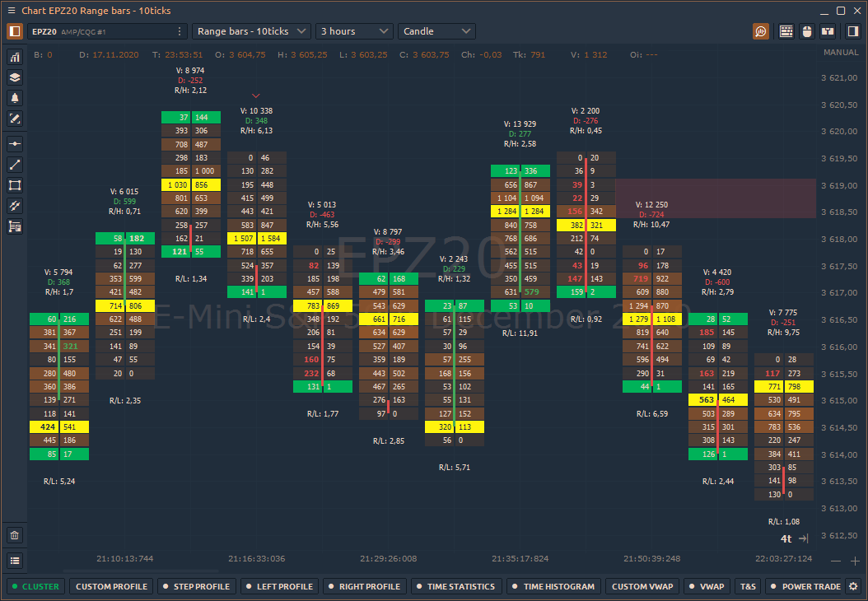Toggle the Step Profile indicator
This screenshot has width=868, height=601.
(196, 586)
